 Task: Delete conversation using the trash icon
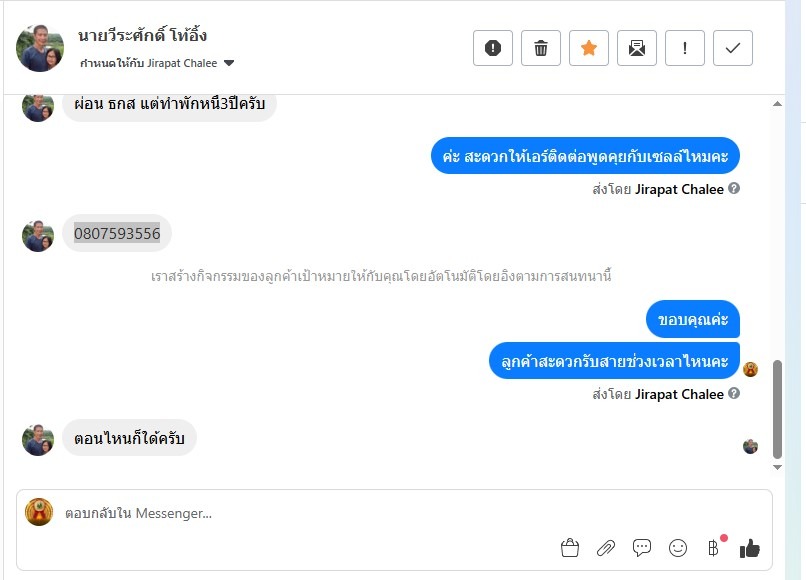point(541,48)
